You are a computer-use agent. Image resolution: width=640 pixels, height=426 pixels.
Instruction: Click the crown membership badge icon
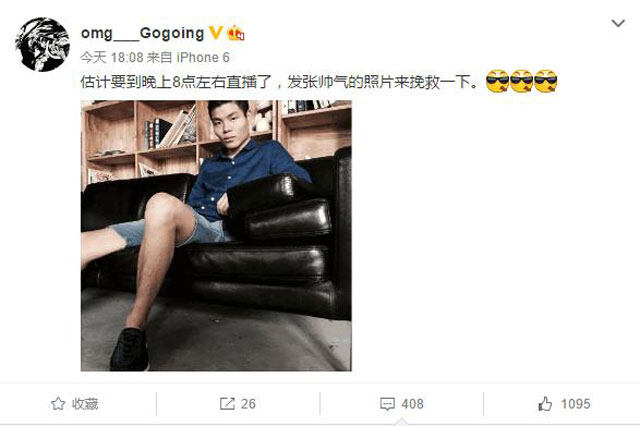[x=236, y=33]
